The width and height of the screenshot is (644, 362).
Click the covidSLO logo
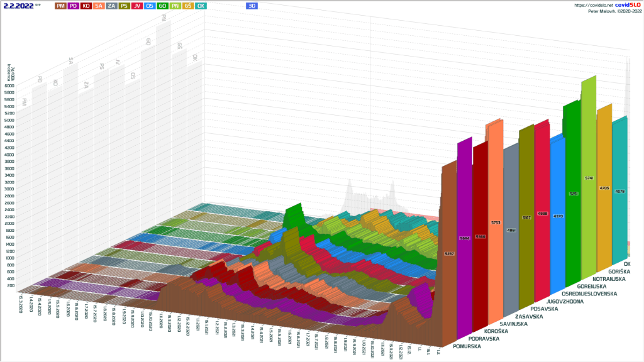tap(619, 4)
